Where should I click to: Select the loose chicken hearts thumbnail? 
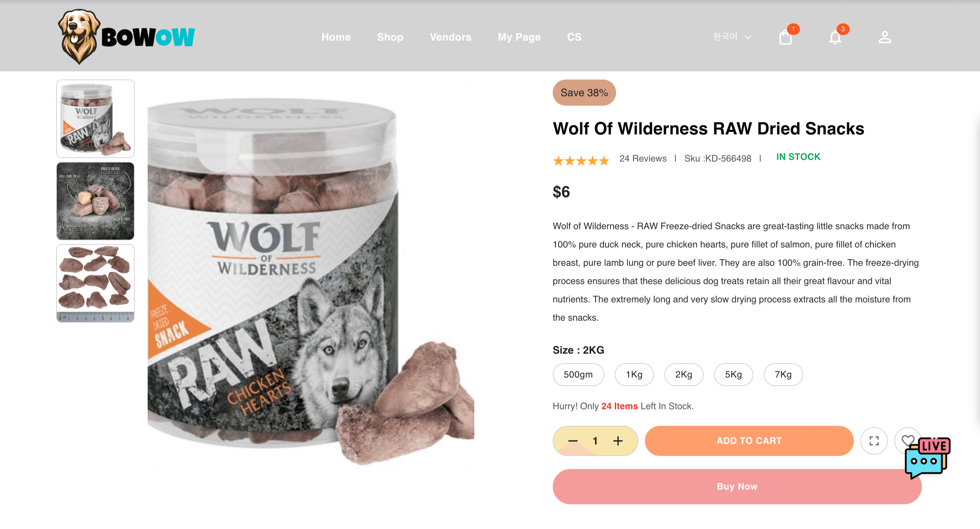(95, 283)
